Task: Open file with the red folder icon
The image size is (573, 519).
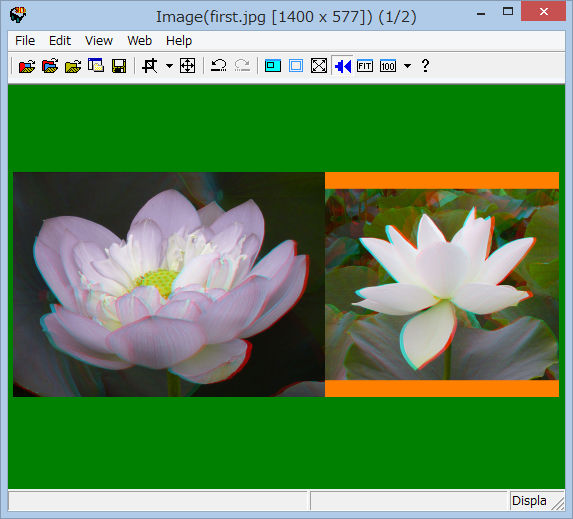Action: [27, 66]
